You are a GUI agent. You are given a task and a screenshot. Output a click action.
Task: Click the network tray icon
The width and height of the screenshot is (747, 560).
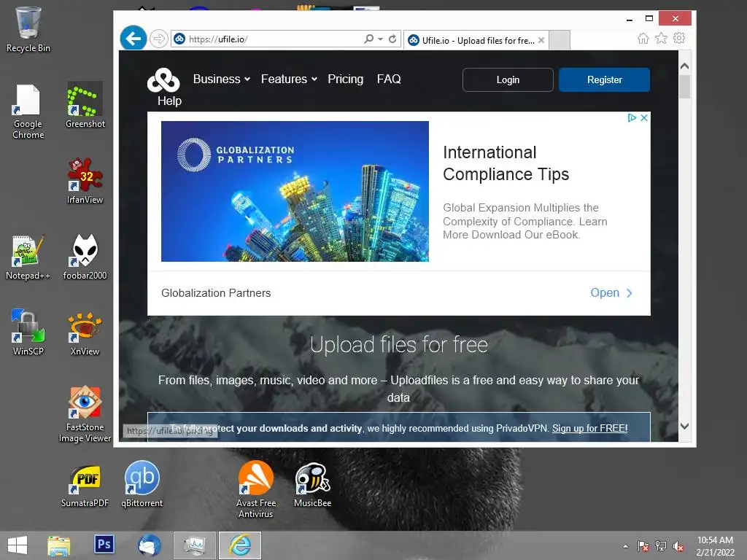click(x=661, y=546)
